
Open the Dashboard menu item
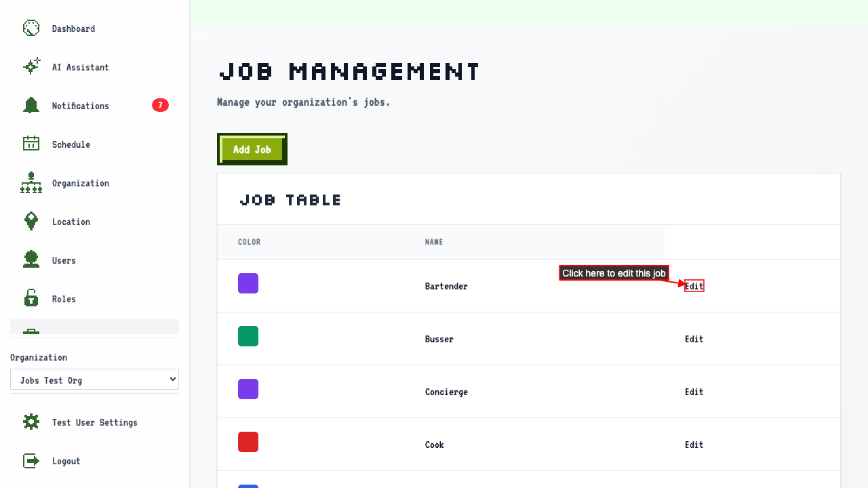[95, 28]
